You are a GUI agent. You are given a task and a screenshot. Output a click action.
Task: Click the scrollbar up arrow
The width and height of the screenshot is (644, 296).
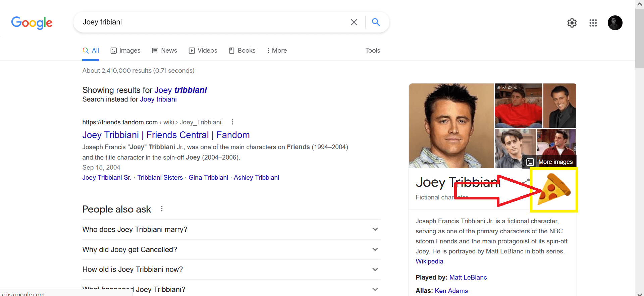click(640, 4)
